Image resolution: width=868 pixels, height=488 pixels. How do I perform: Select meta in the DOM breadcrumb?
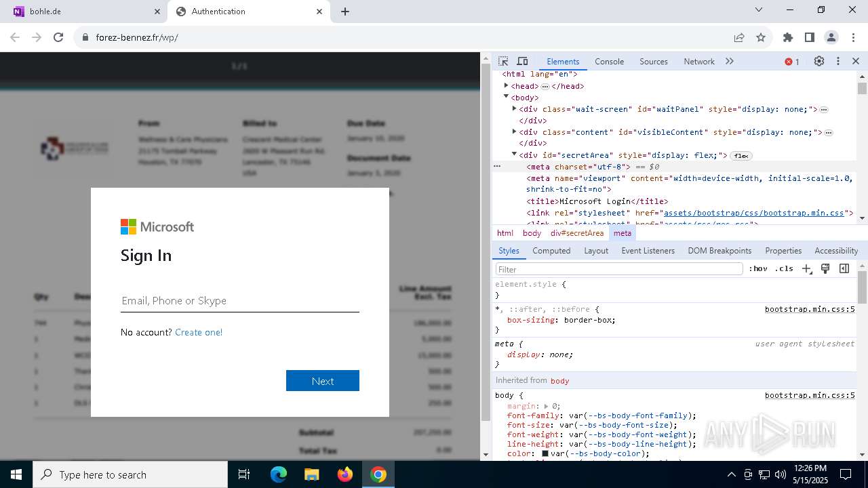pos(623,232)
